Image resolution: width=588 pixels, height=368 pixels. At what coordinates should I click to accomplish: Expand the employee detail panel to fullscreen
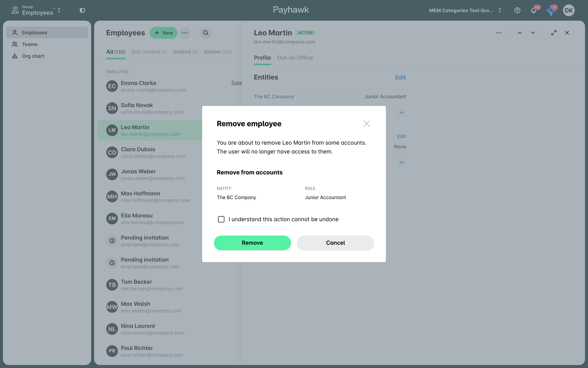(x=554, y=33)
